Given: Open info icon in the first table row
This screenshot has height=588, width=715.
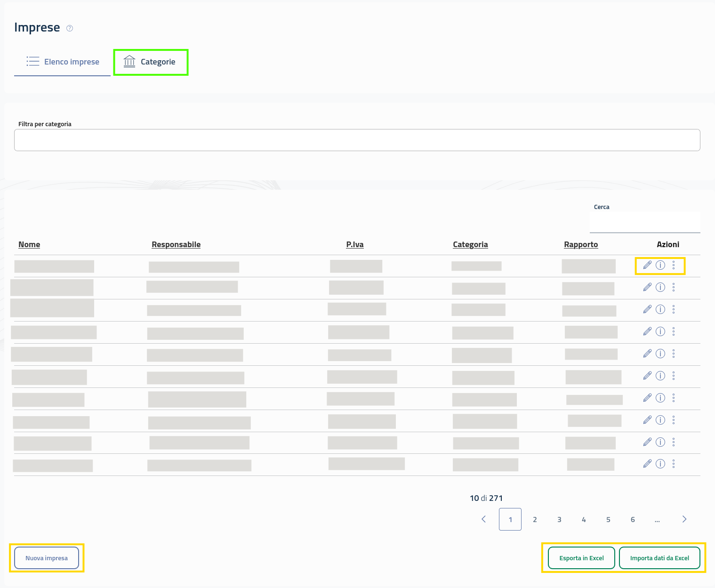Looking at the screenshot, I should point(660,265).
